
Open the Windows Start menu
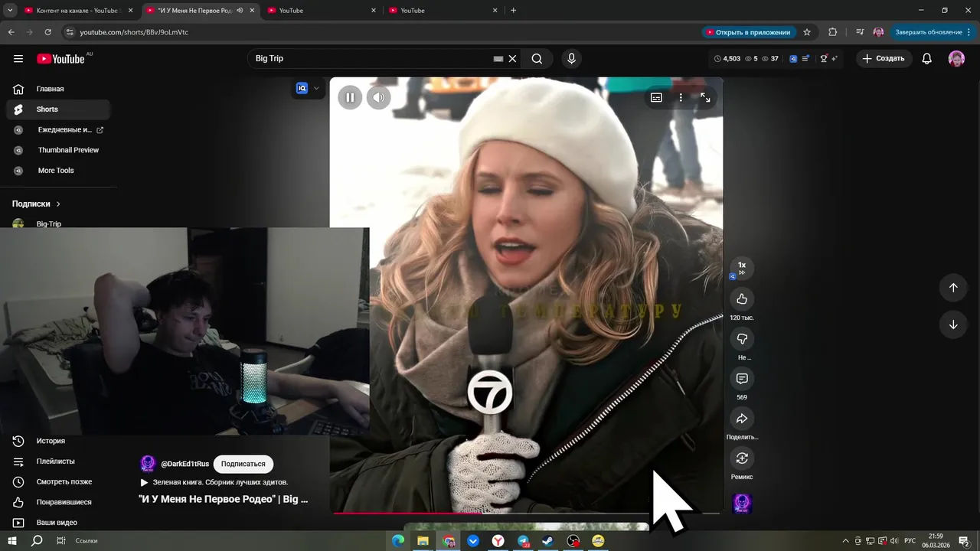(12, 541)
